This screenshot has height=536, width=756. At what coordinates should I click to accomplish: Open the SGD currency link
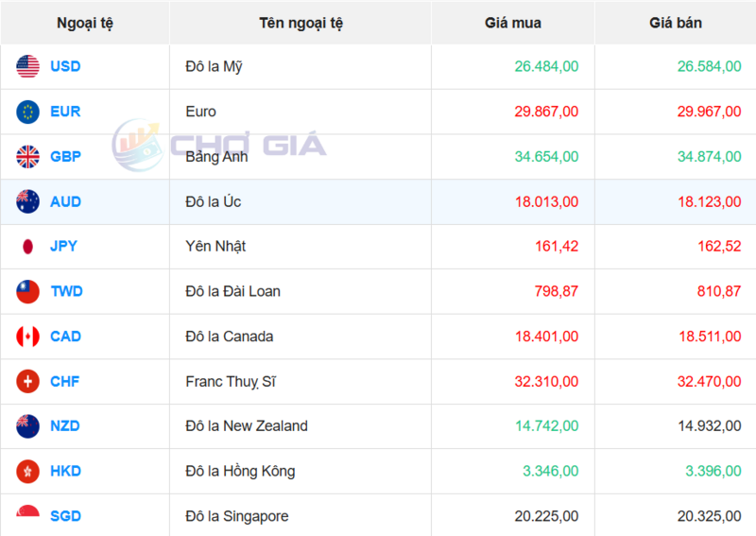pos(65,516)
